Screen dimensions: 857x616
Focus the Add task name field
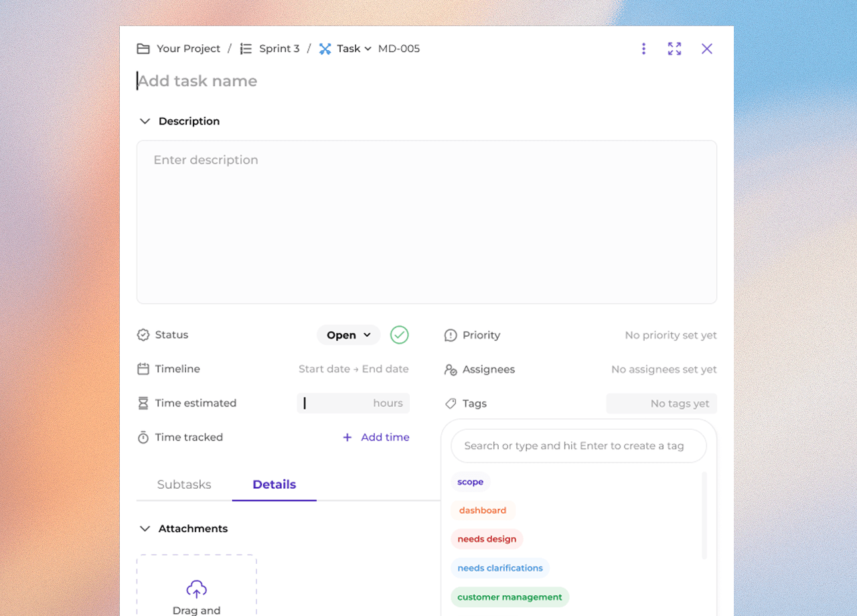426,81
